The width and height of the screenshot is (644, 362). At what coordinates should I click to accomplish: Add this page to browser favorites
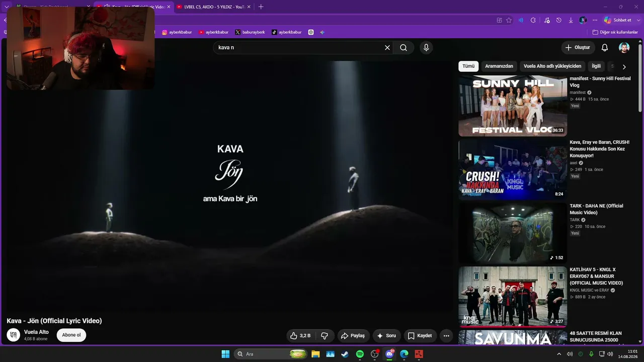[x=509, y=20]
